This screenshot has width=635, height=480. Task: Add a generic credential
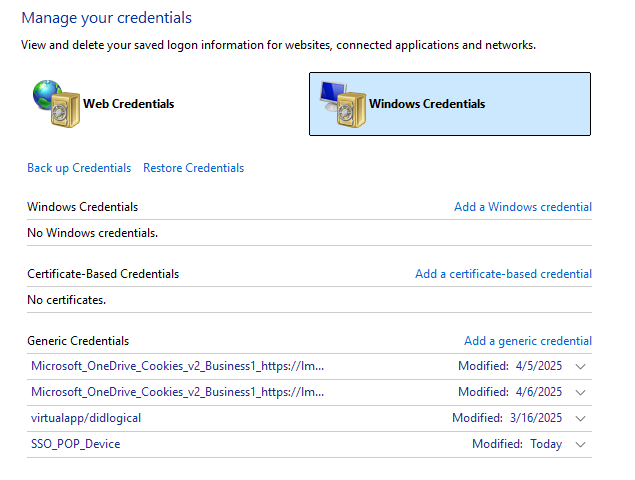[527, 341]
